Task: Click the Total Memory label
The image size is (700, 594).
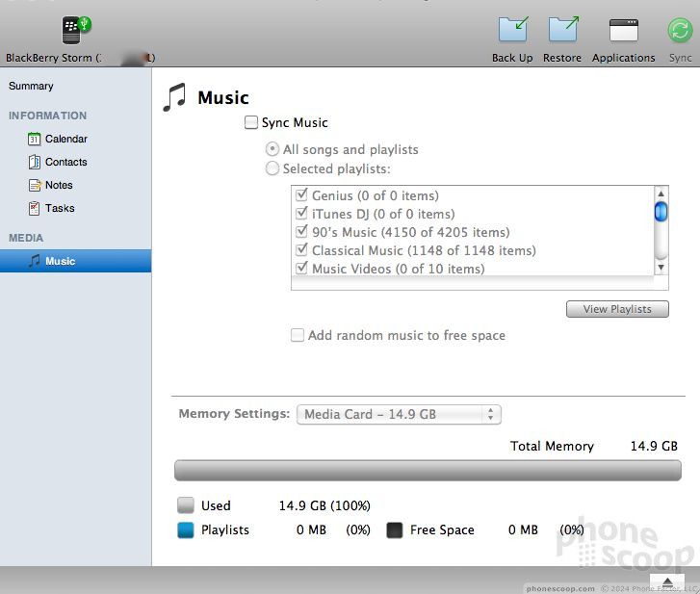Action: (553, 446)
